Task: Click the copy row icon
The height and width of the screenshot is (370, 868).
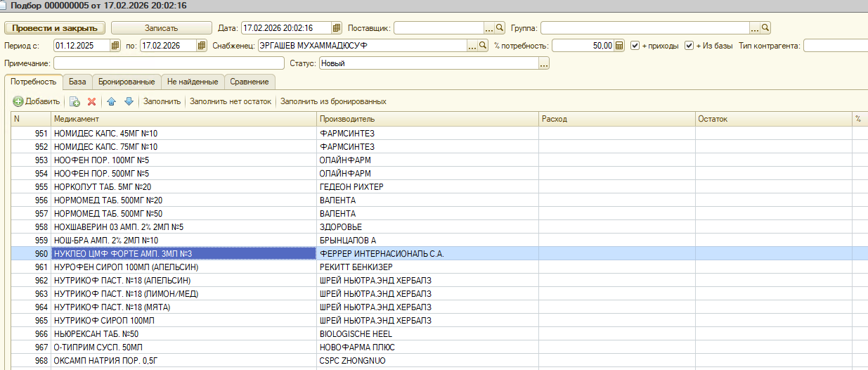Action: [75, 101]
